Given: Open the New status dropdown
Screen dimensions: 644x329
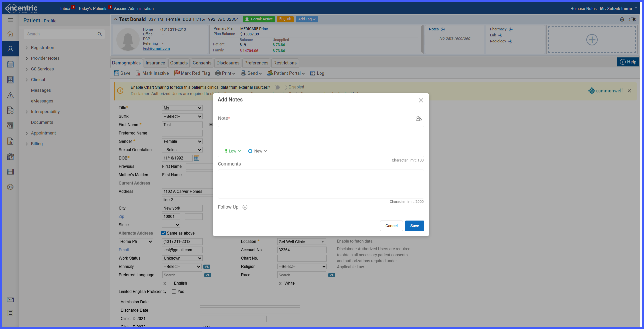Looking at the screenshot, I should 258,151.
